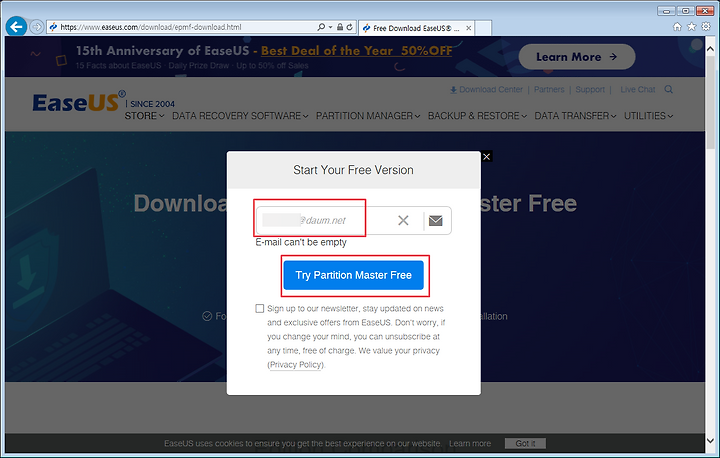This screenshot has width=720, height=458.
Task: Click the Learn More banner button
Action: [577, 57]
